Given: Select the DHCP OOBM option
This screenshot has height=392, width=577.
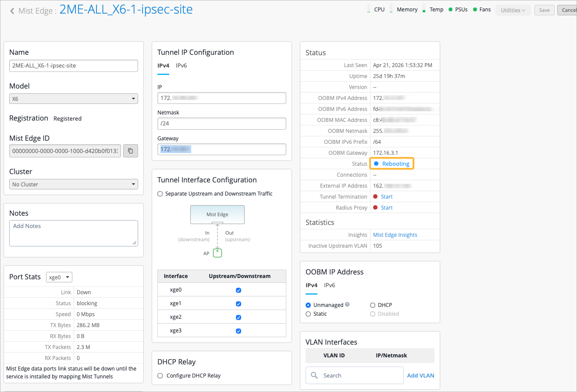Looking at the screenshot, I should tap(373, 305).
